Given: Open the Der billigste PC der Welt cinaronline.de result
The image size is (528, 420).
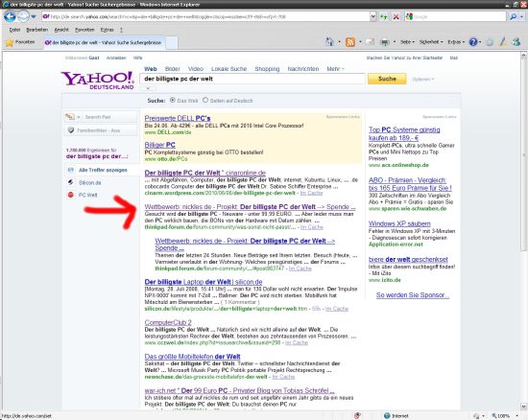Looking at the screenshot, I should (x=205, y=173).
